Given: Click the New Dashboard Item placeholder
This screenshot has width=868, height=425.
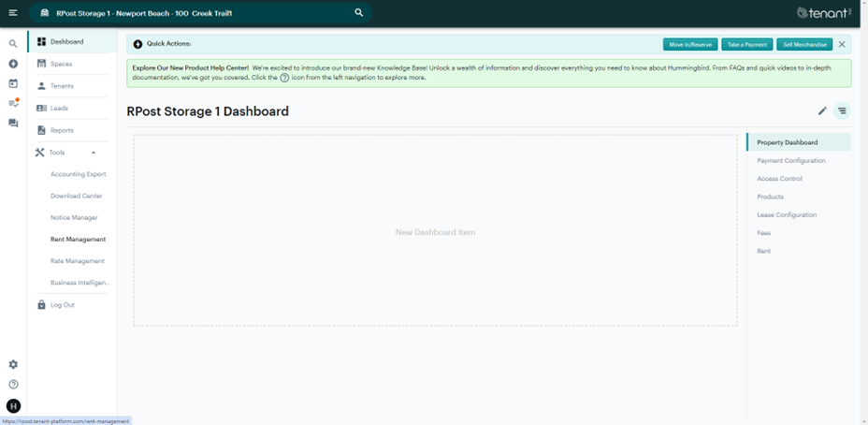Looking at the screenshot, I should click(x=435, y=231).
